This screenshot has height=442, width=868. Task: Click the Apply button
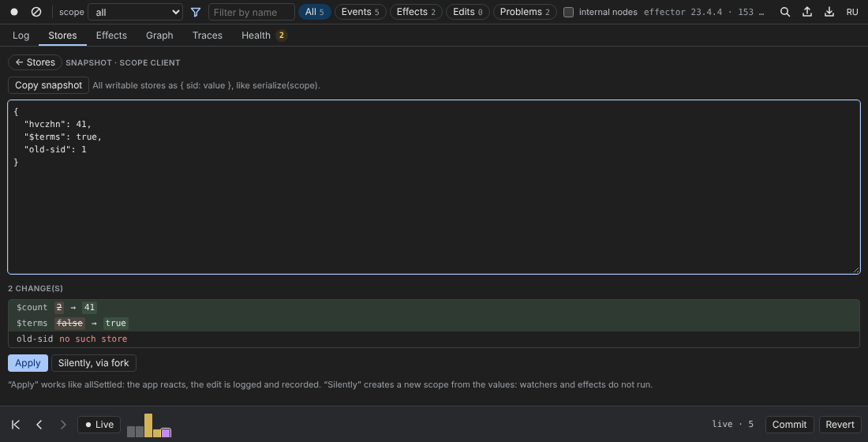[x=28, y=363]
